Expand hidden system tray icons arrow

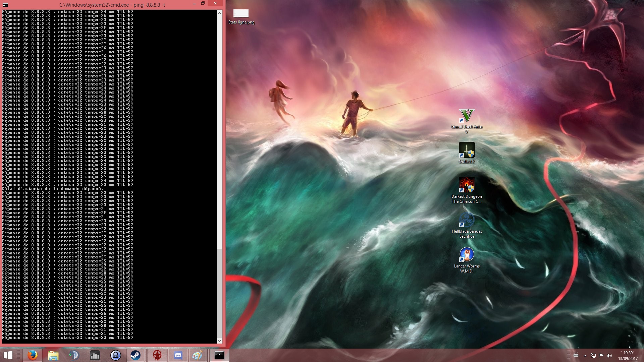(x=585, y=356)
